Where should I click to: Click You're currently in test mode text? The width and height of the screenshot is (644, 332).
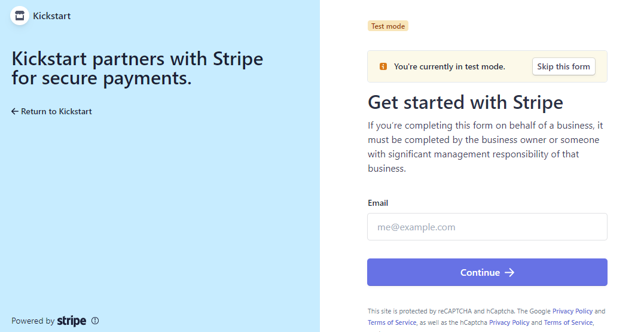(449, 66)
